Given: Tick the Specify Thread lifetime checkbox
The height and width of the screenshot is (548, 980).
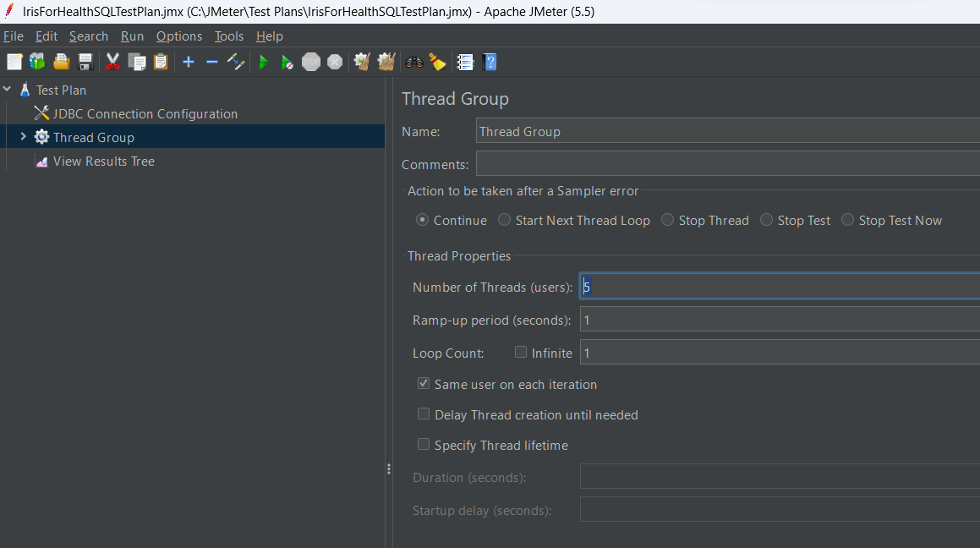Looking at the screenshot, I should pyautogui.click(x=424, y=445).
